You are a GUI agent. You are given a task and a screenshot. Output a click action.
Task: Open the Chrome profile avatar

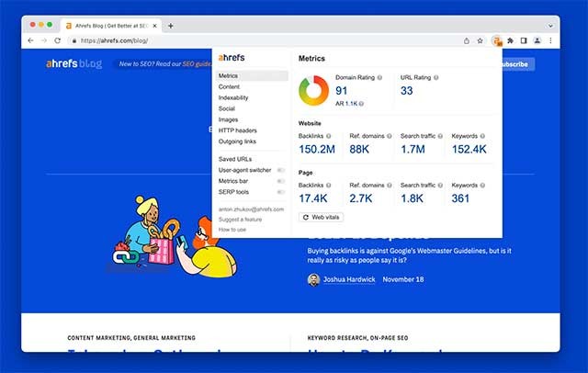[x=537, y=40]
